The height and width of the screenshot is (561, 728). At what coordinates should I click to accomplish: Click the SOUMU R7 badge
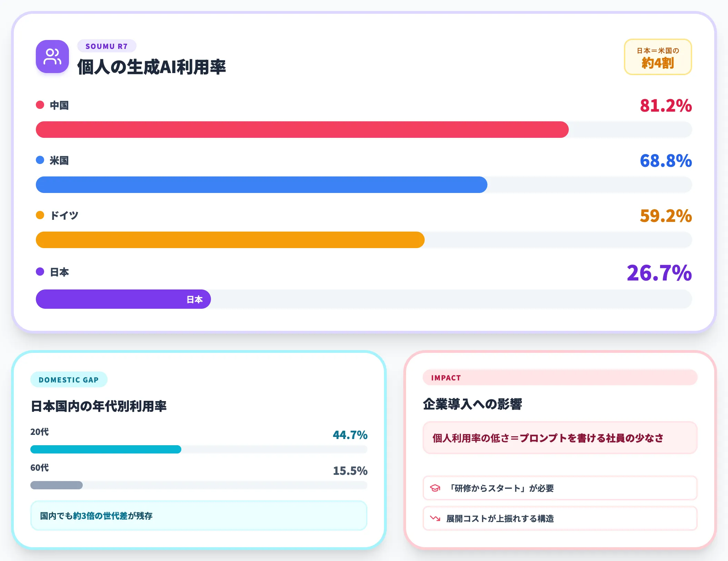tap(107, 46)
